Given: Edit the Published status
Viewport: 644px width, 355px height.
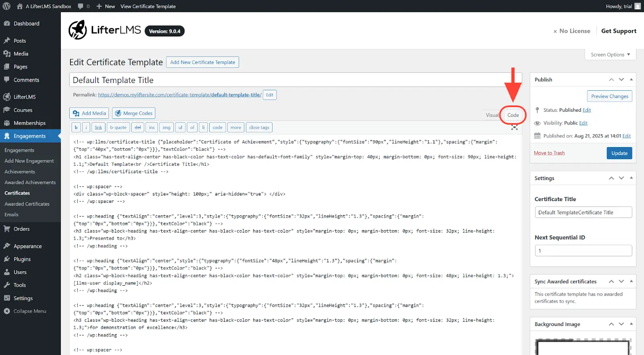Looking at the screenshot, I should tap(587, 110).
